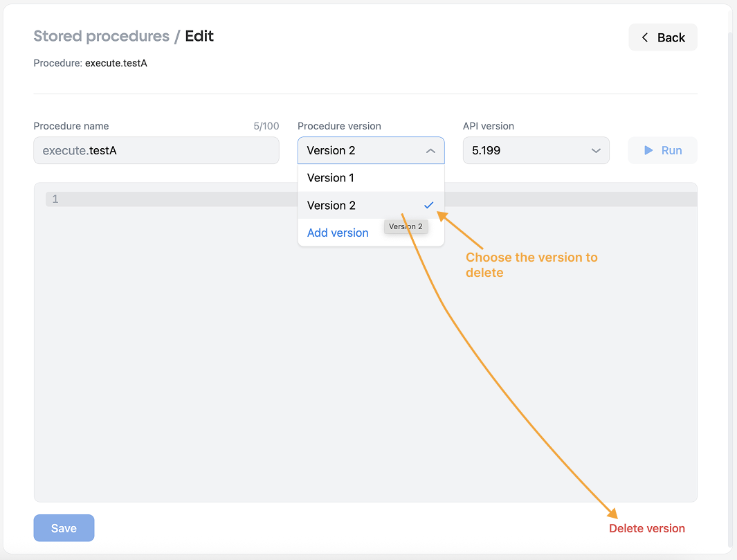This screenshot has width=737, height=560.
Task: Select Version 2 from the list
Action: pyautogui.click(x=371, y=206)
